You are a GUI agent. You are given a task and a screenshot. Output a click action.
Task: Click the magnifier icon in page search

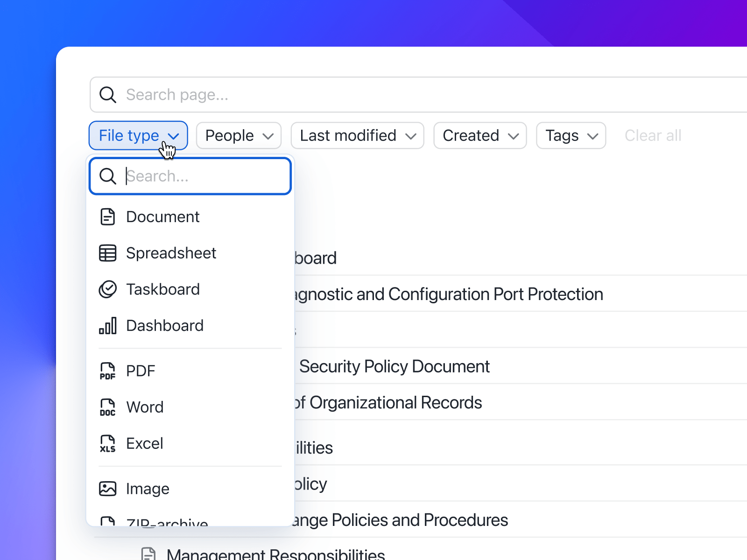(108, 95)
